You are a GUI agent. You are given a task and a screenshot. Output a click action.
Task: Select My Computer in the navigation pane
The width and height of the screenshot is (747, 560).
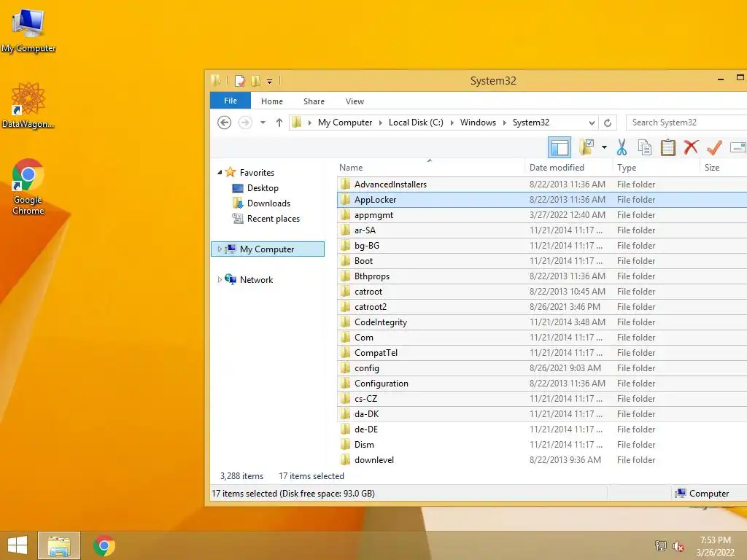[x=267, y=249]
